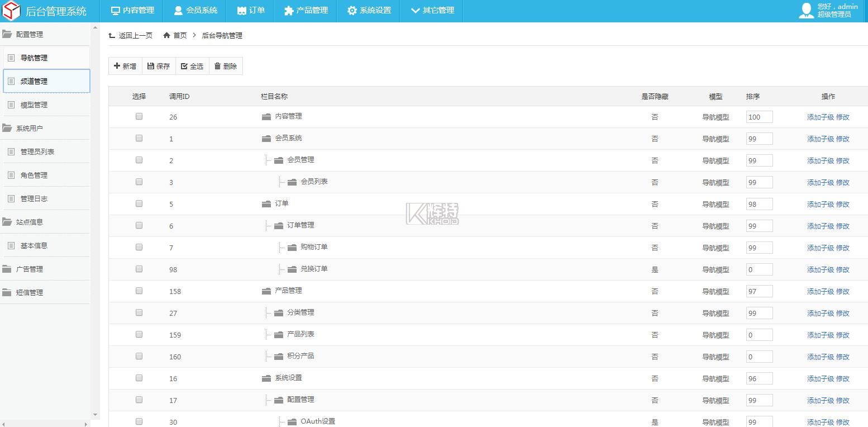Click the folder icon beside 产品管理 row
868x427 pixels.
click(x=266, y=291)
